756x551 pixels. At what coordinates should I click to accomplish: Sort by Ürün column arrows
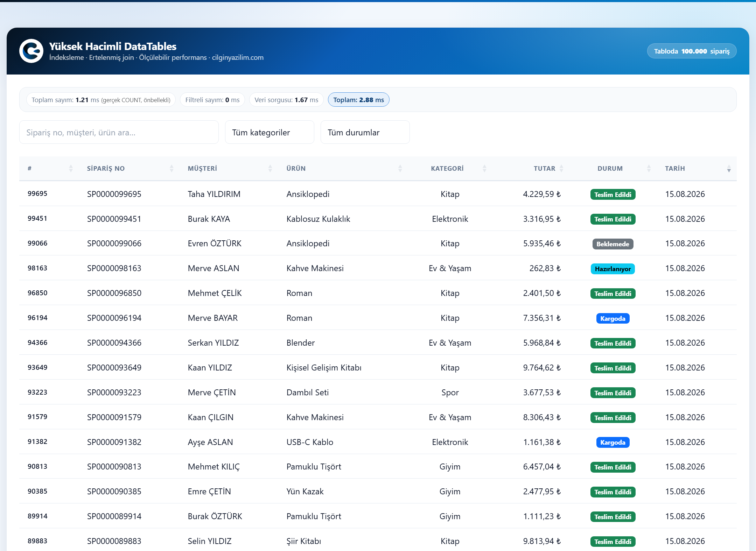[400, 169]
